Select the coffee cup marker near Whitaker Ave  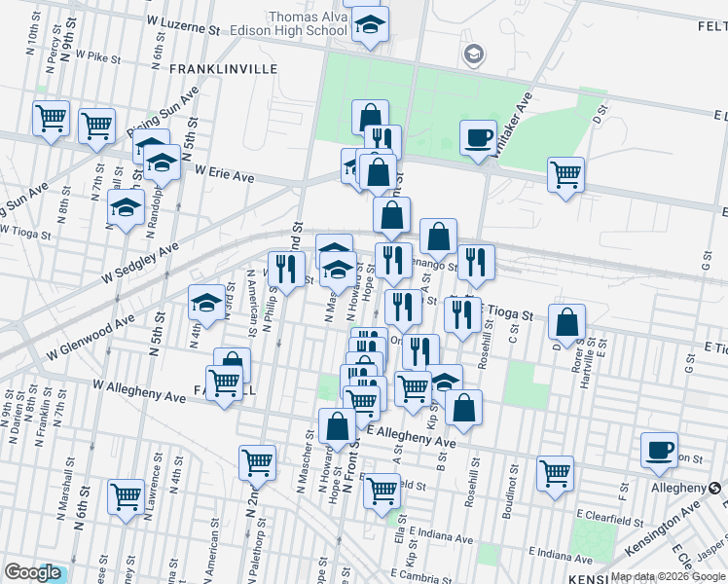click(478, 138)
